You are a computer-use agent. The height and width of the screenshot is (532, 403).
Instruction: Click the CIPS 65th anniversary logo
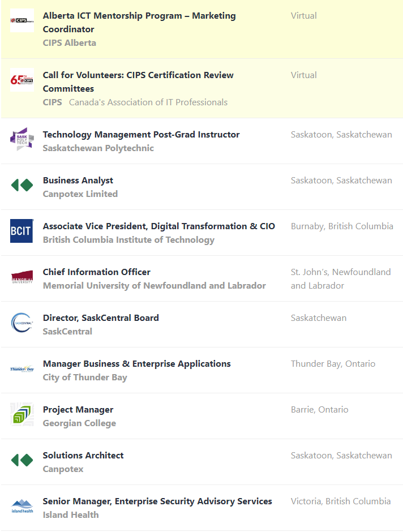pyautogui.click(x=22, y=80)
